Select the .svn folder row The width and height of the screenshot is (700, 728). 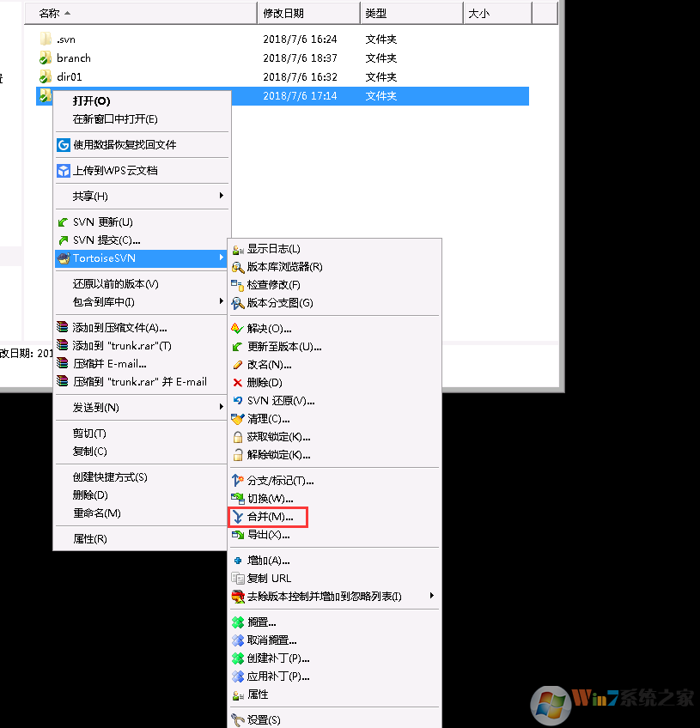tap(283, 39)
